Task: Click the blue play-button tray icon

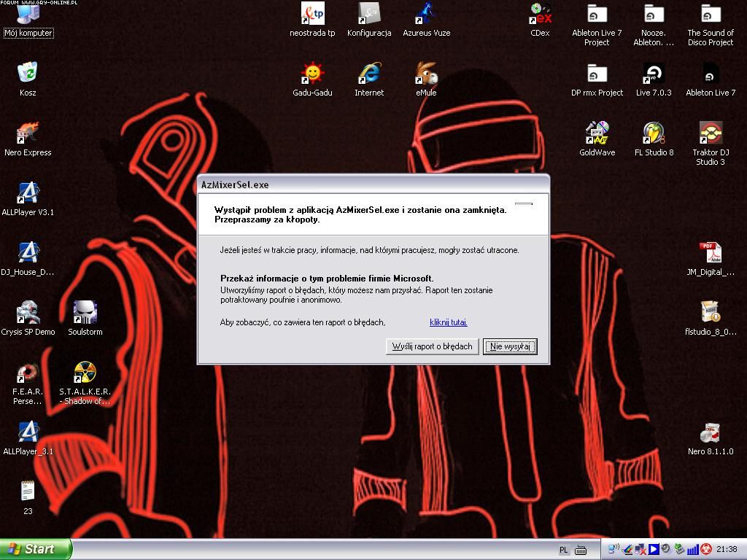Action: tap(654, 550)
